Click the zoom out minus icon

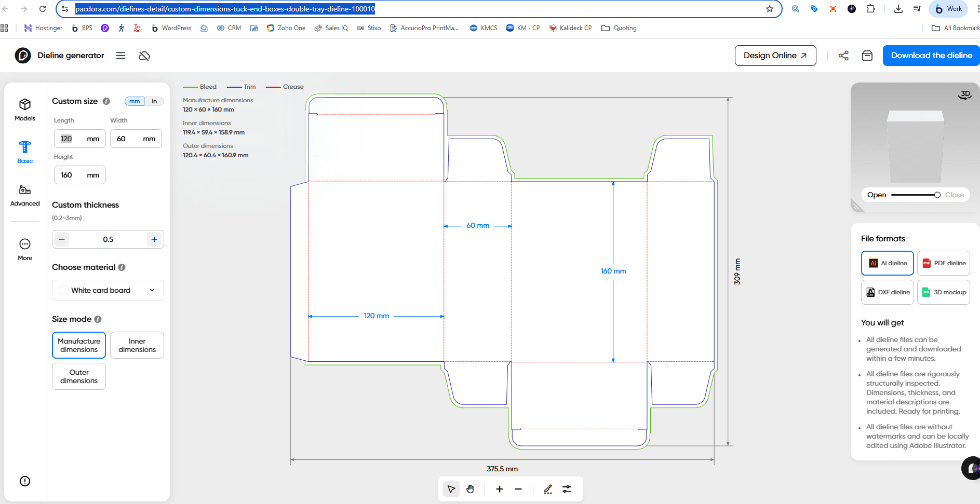518,489
